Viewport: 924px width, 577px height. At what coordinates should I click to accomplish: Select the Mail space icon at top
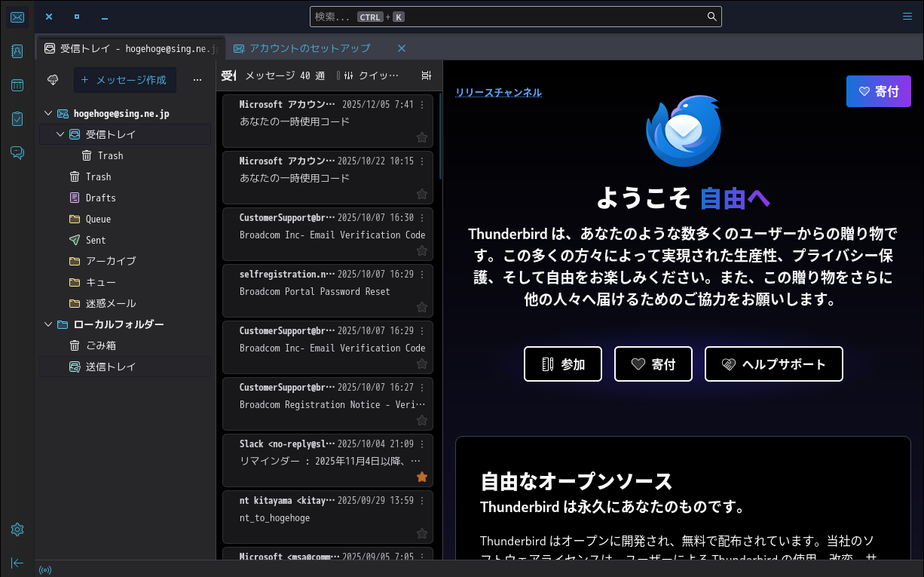point(17,17)
